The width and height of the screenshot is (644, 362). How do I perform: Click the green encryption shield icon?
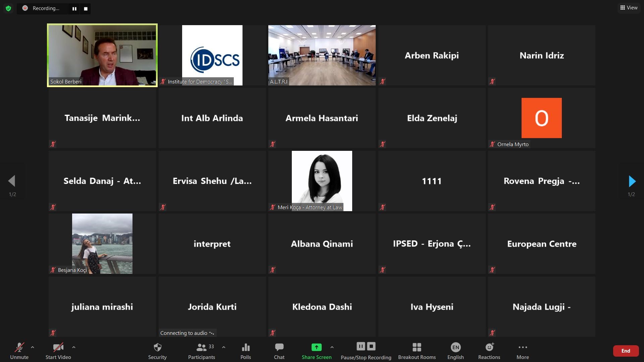pos(8,8)
